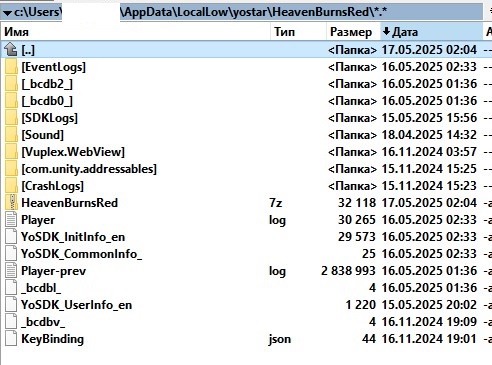Select the [com.unity.addressables] folder name
This screenshot has width=492, height=365.
click(89, 169)
